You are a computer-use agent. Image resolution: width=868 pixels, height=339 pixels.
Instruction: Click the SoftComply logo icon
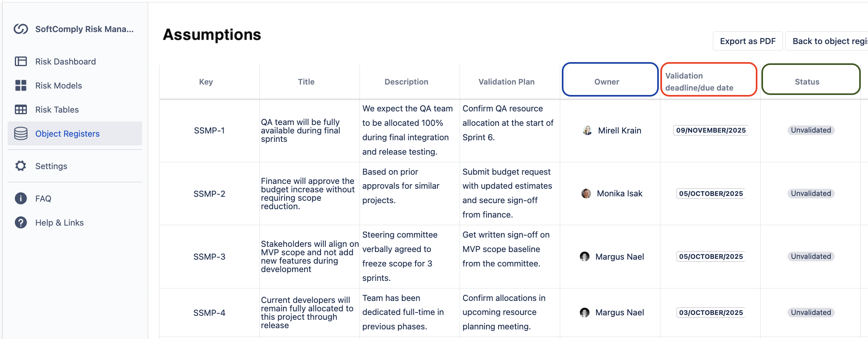(21, 29)
